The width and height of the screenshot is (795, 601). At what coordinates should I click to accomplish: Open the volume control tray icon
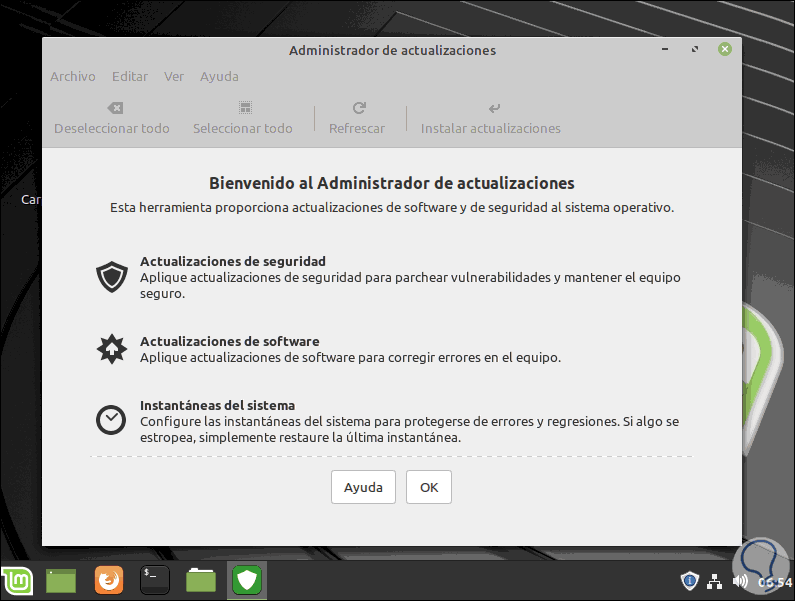pos(740,581)
